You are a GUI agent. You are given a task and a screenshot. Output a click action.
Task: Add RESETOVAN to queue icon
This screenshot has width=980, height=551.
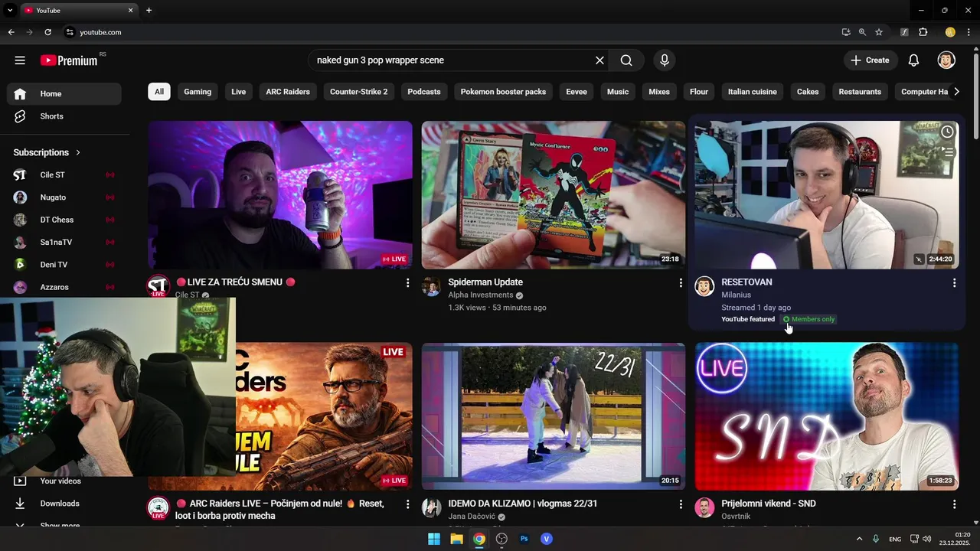tap(949, 152)
